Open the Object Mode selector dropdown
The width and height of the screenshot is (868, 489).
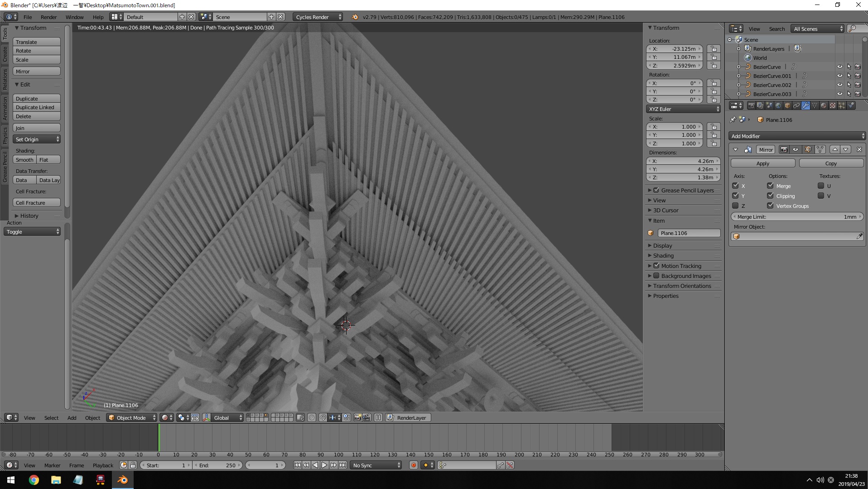pyautogui.click(x=131, y=417)
